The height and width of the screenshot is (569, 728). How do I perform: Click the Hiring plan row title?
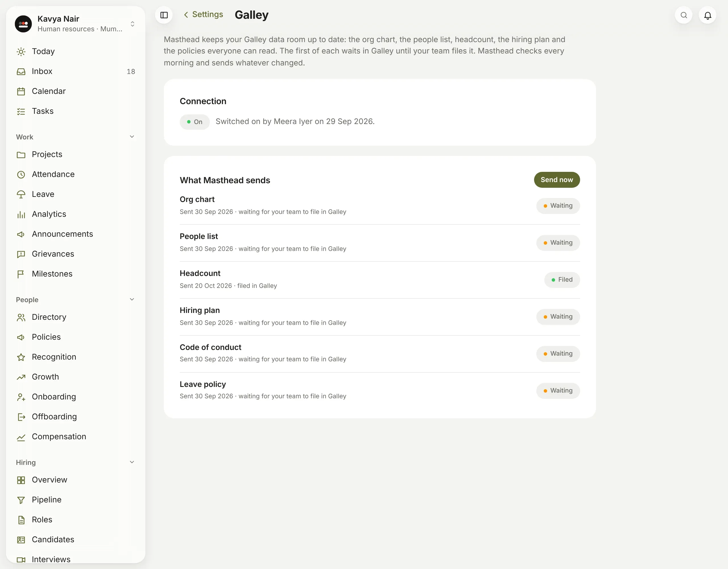[200, 310]
